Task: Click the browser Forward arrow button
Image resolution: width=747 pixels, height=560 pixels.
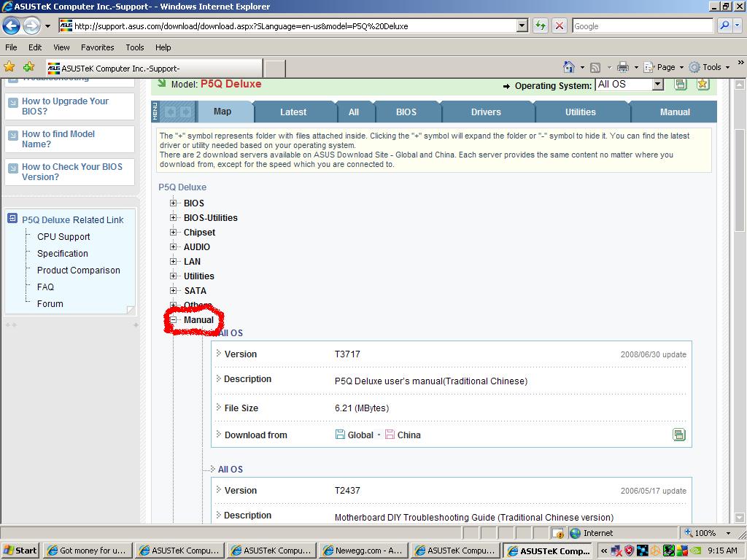Action: pyautogui.click(x=31, y=26)
